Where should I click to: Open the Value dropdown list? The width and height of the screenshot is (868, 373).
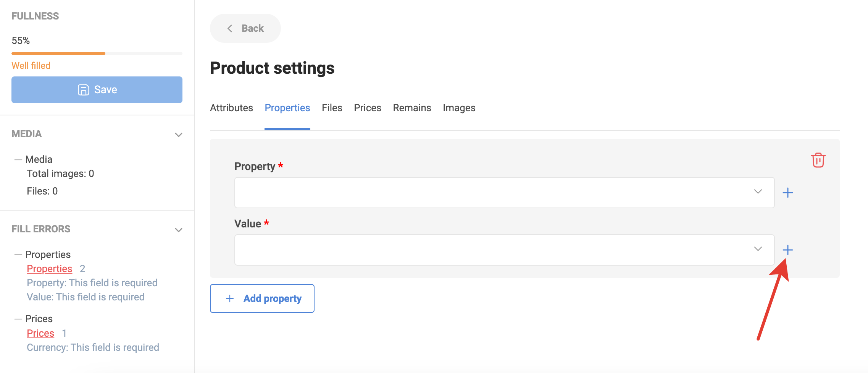coord(504,250)
